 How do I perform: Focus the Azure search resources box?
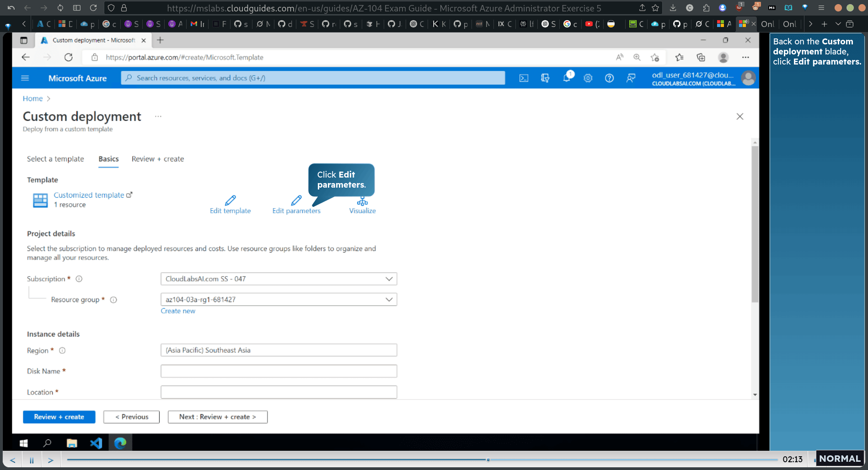point(313,78)
